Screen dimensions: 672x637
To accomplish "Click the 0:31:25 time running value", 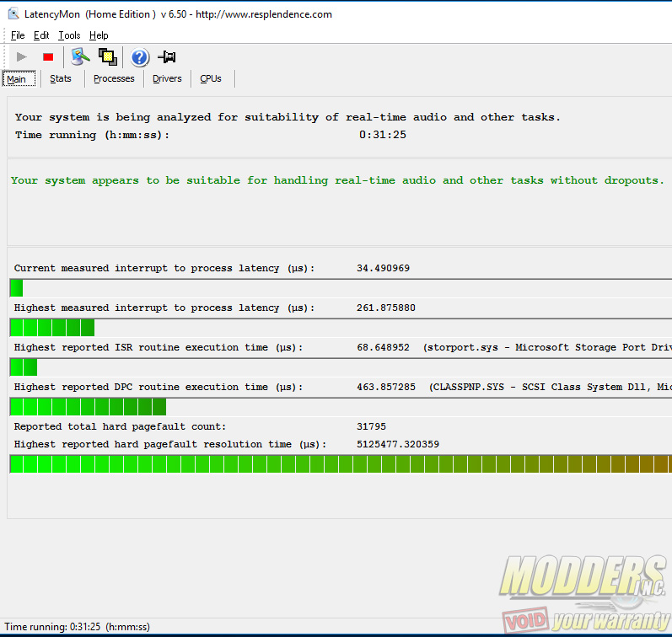I will click(x=382, y=135).
